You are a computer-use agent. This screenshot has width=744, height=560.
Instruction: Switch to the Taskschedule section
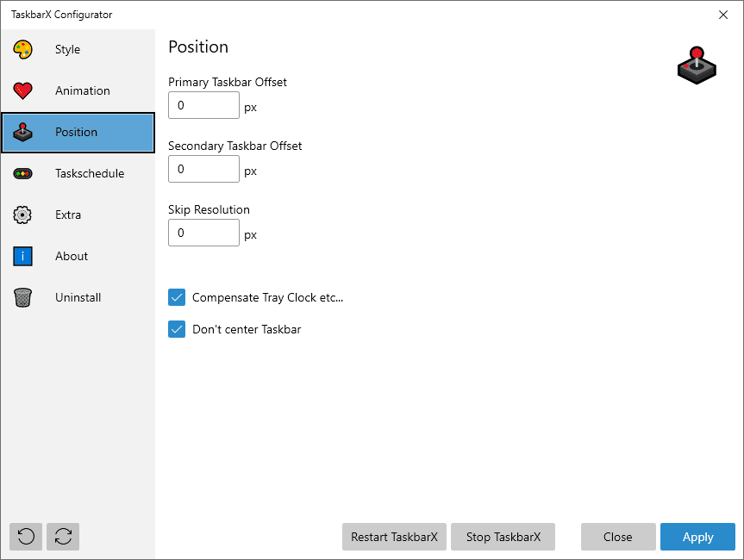[x=90, y=173]
